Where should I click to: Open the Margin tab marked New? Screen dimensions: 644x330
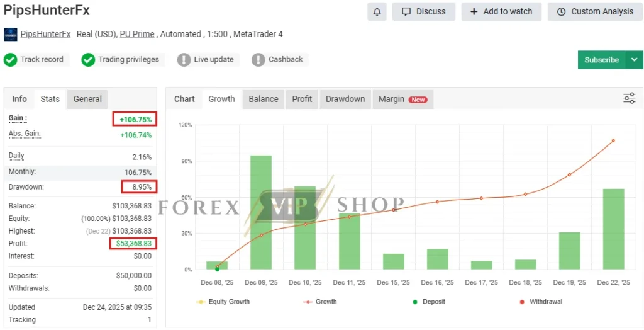pyautogui.click(x=403, y=99)
